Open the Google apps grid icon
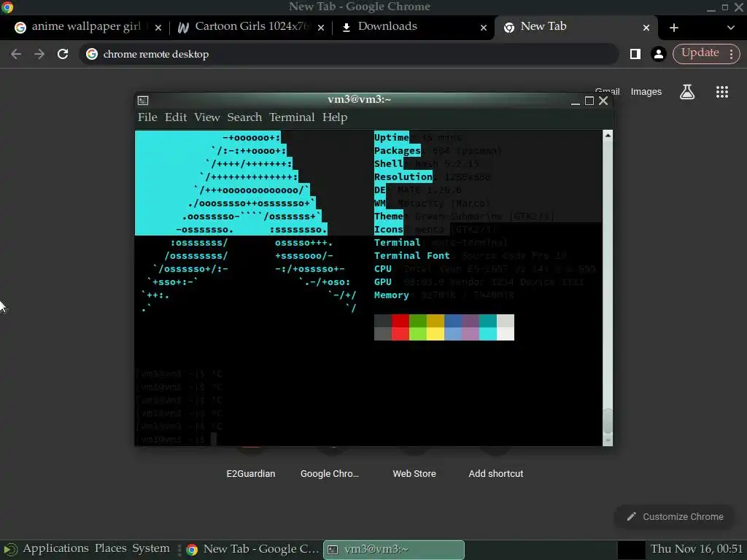Screen dimensions: 747x560 pos(721,91)
